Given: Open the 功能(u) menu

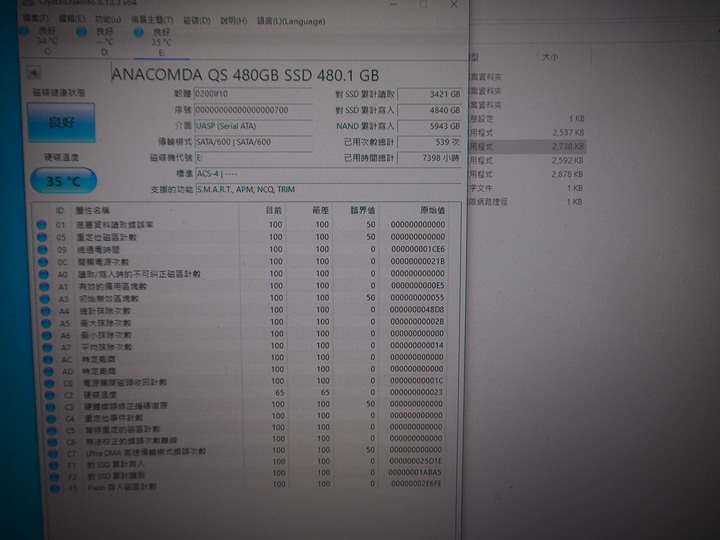Looking at the screenshot, I should pyautogui.click(x=108, y=19).
